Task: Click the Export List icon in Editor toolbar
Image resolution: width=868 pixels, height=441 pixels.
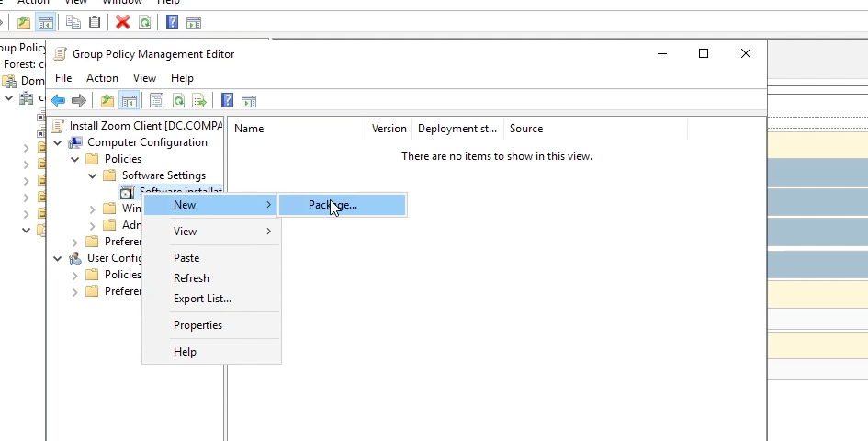Action: 199,101
